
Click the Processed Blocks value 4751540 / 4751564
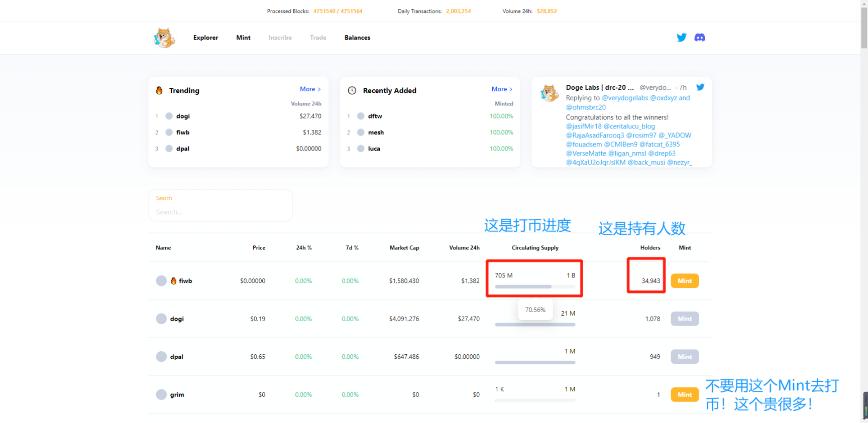click(x=338, y=11)
